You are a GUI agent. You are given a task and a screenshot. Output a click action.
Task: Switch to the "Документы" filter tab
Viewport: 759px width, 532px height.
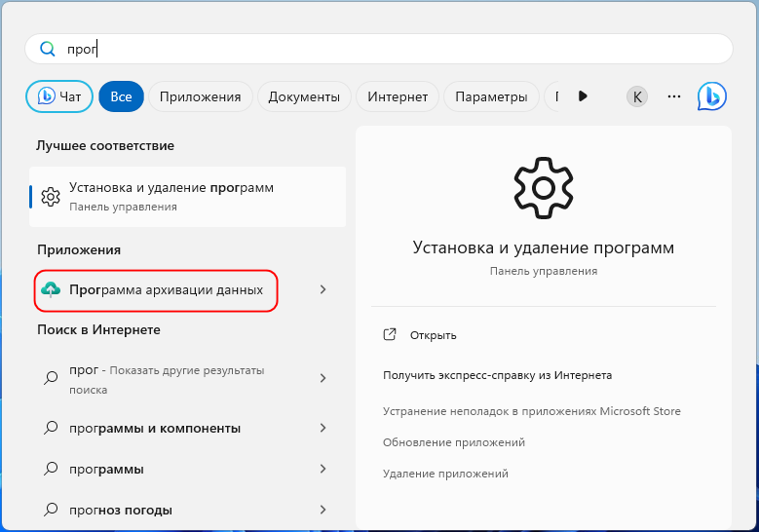[304, 96]
